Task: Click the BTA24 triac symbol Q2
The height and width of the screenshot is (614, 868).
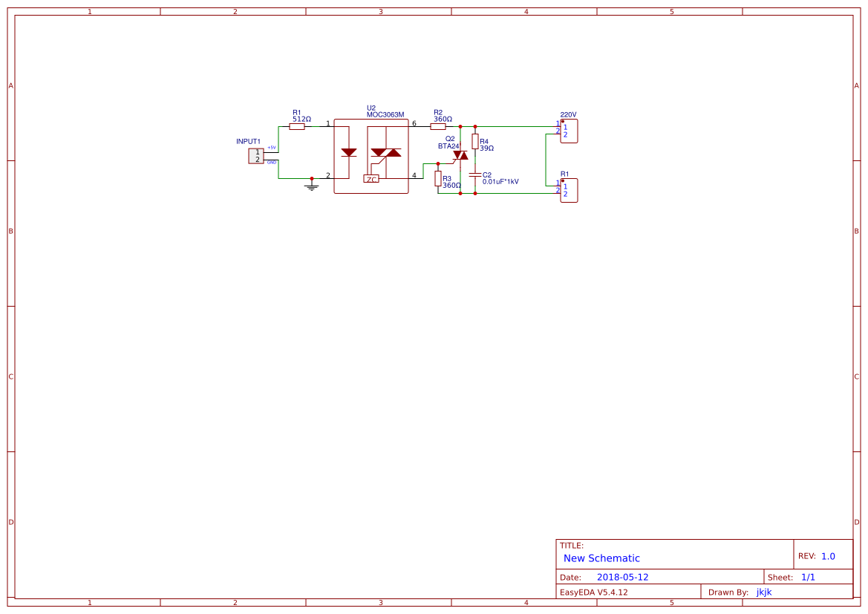Action: coord(461,156)
